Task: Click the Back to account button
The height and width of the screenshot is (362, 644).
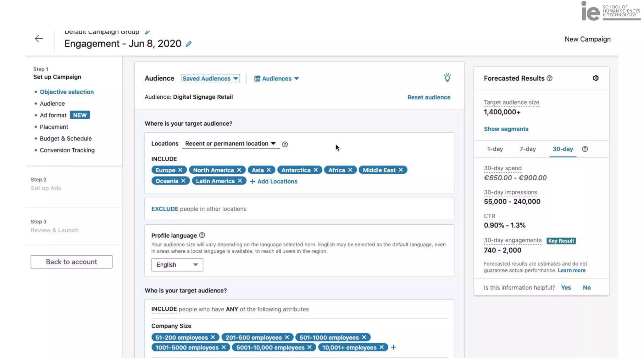Action: point(71,262)
